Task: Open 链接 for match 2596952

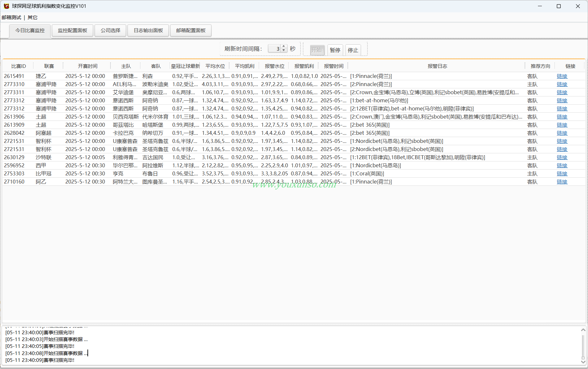Action: point(562,166)
